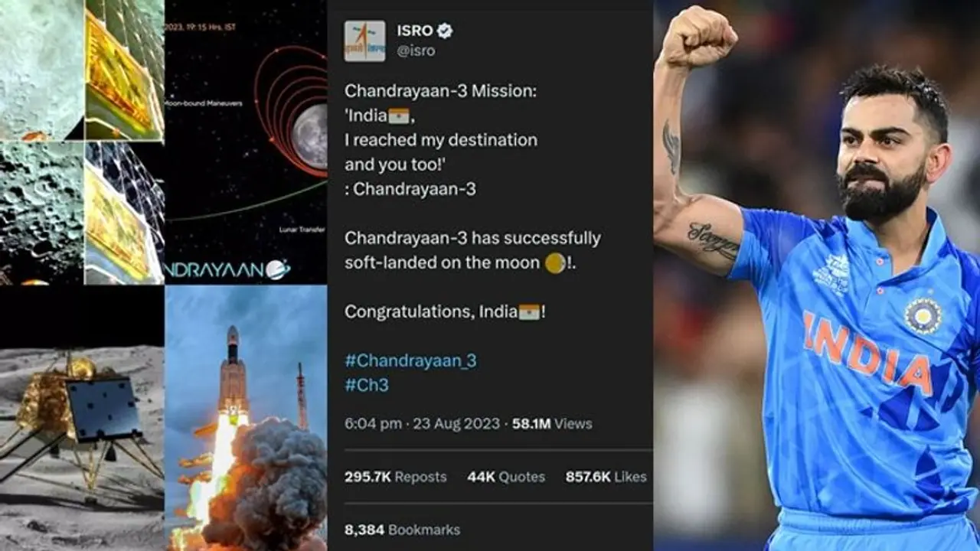This screenshot has height=551, width=980.
Task: Click the T20 World Cup logo on jersey
Action: [831, 275]
